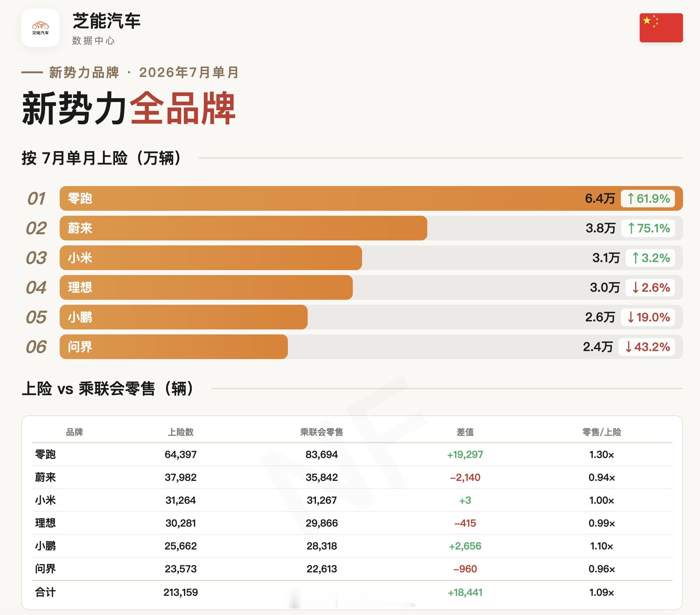
Task: Click the +2,656 difference cell
Action: coord(465,546)
